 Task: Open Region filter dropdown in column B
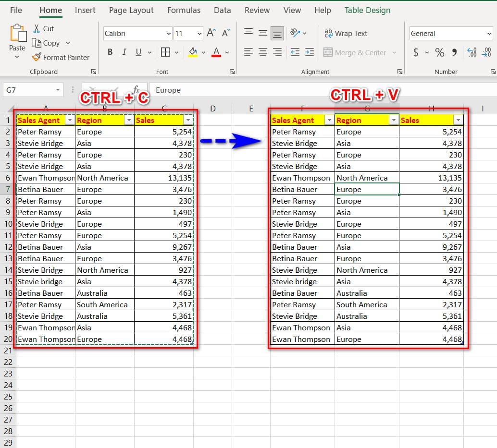pyautogui.click(x=128, y=120)
